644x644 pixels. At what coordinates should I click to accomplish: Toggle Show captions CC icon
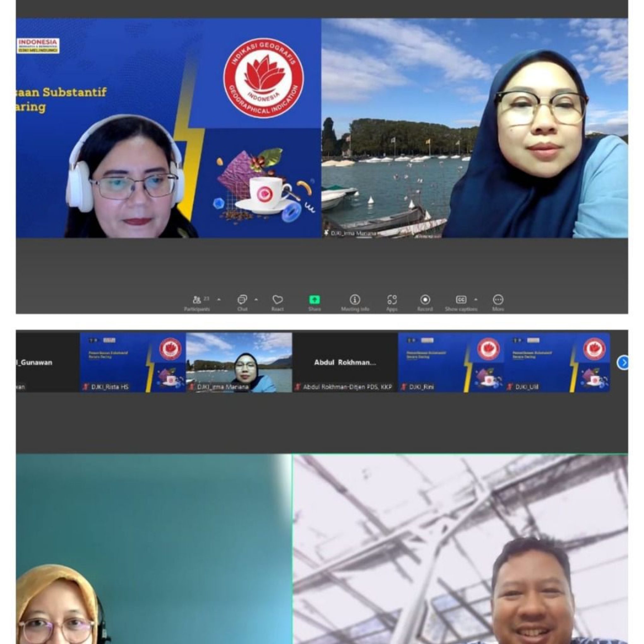(461, 299)
